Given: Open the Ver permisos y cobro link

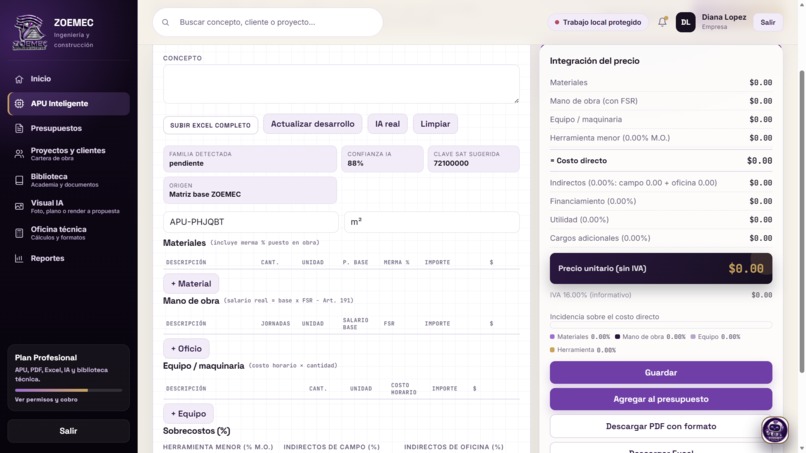Looking at the screenshot, I should (46, 400).
